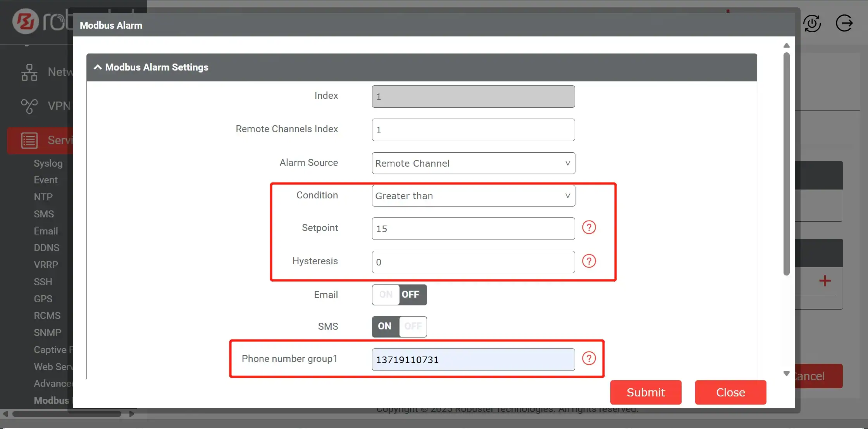Click the Close button
This screenshot has height=429, width=868.
pyautogui.click(x=730, y=392)
